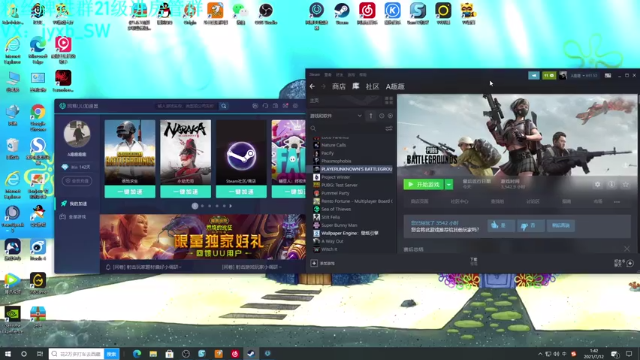Open the Steam menu in the title bar

(315, 75)
